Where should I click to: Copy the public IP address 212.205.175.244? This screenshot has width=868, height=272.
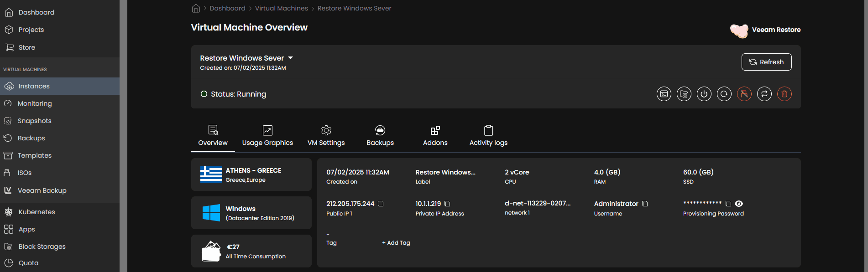(381, 204)
